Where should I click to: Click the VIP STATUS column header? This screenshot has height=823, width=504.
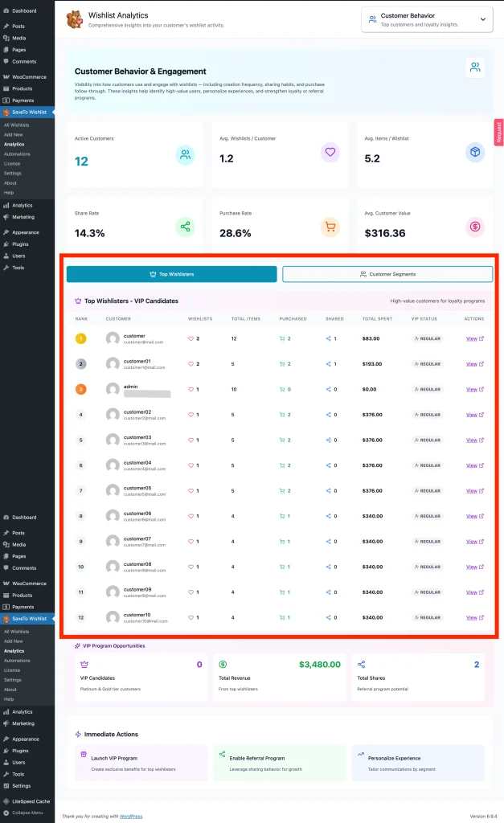coord(424,318)
